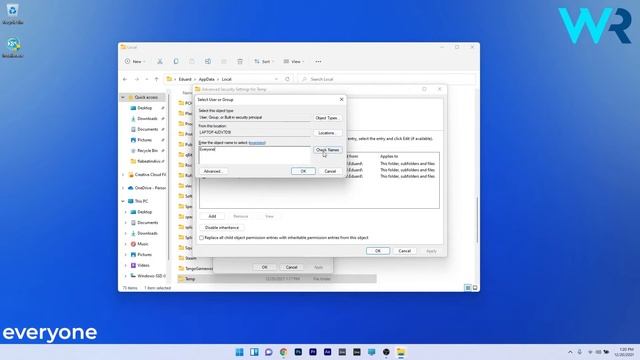Click the Search Local box
640x360 pixels.
pos(386,79)
